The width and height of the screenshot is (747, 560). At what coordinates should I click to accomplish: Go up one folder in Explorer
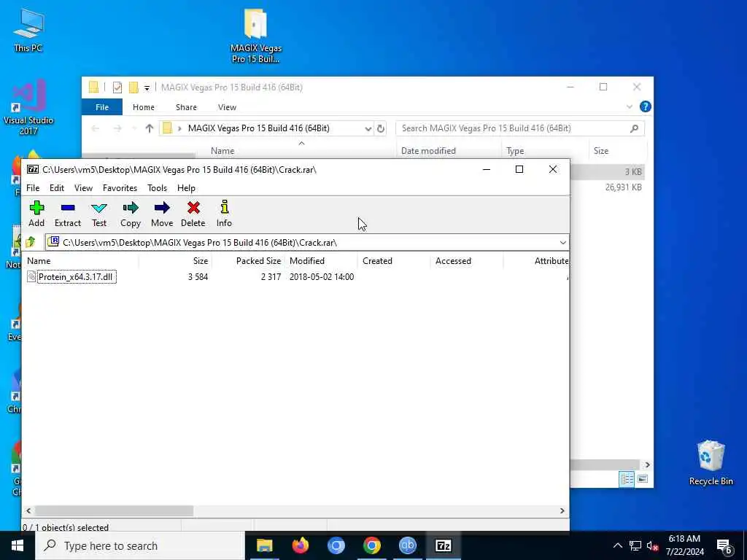pos(150,128)
